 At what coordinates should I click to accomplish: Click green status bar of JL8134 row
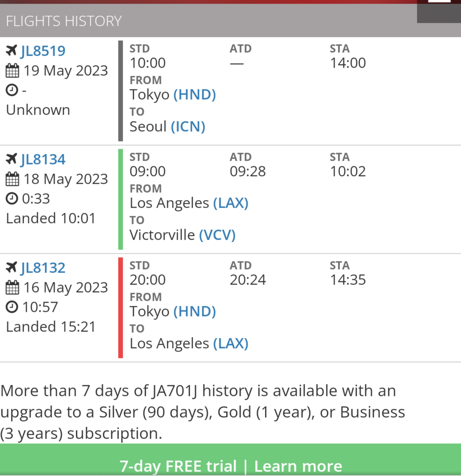120,199
